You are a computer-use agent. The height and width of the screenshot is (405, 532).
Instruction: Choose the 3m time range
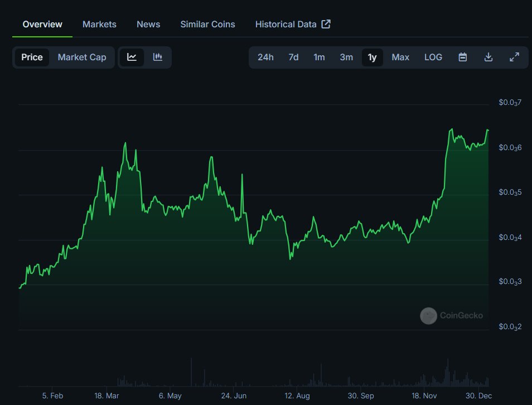346,57
